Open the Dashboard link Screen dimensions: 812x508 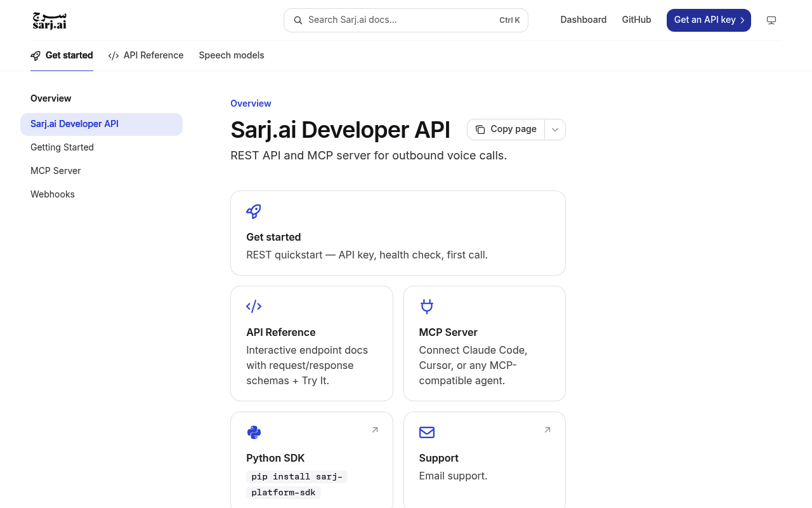pyautogui.click(x=584, y=20)
